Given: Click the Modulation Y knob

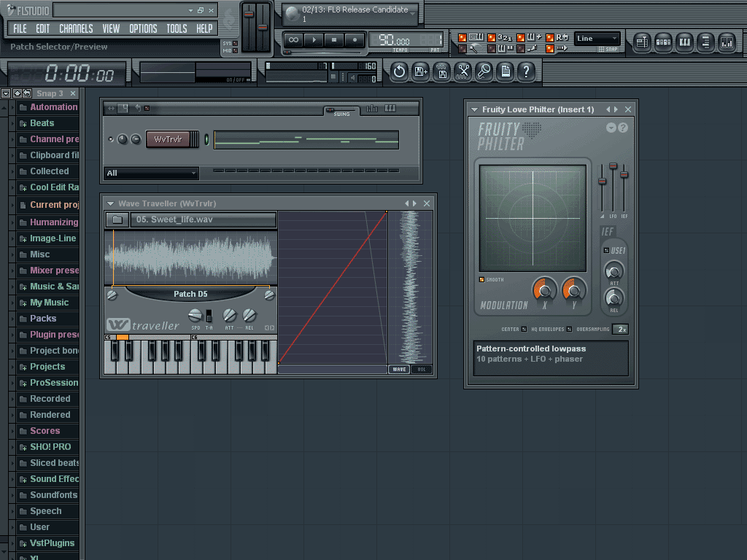Looking at the screenshot, I should pyautogui.click(x=574, y=289).
